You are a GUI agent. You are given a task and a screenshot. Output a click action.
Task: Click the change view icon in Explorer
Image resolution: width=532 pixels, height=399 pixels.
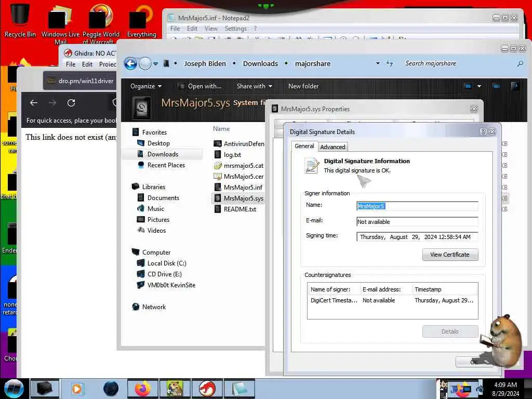tap(468, 86)
